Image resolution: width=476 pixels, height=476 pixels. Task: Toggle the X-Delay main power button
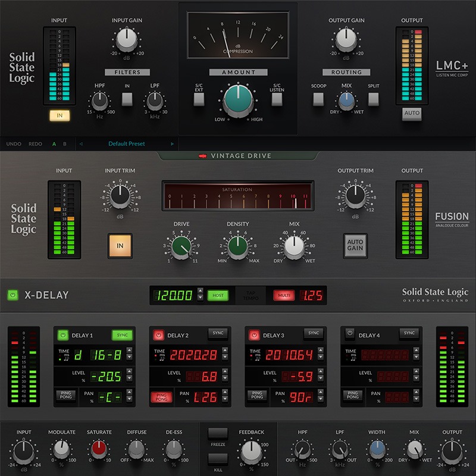(12, 295)
